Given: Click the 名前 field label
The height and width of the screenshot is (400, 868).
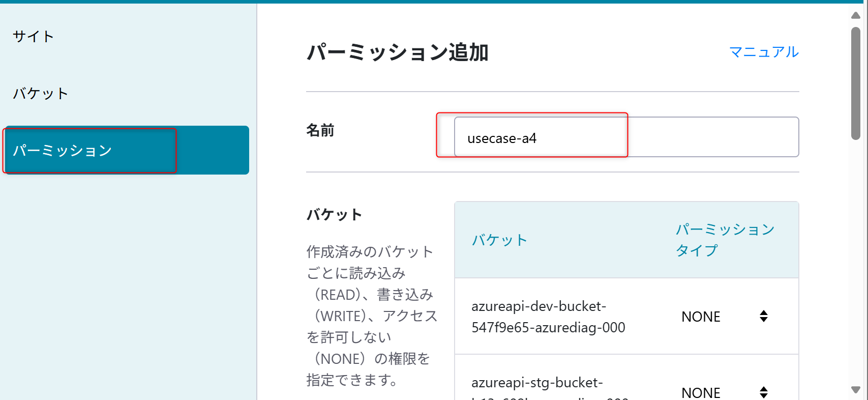Looking at the screenshot, I should coord(320,131).
